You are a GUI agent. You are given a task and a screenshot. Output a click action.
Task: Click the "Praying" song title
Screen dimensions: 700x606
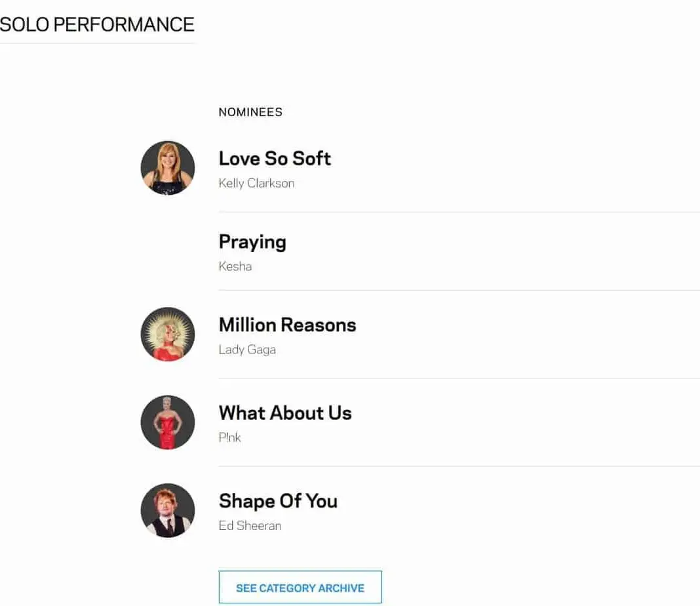coord(252,242)
